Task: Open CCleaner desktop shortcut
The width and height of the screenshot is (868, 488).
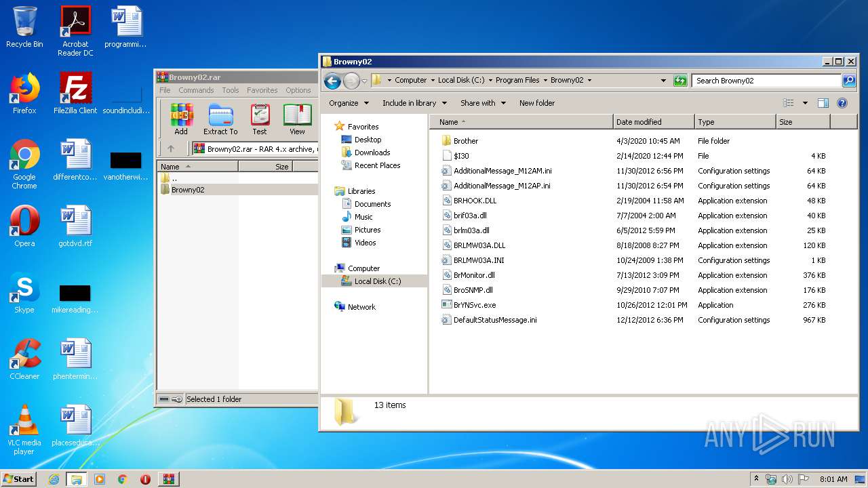Action: pyautogui.click(x=24, y=359)
